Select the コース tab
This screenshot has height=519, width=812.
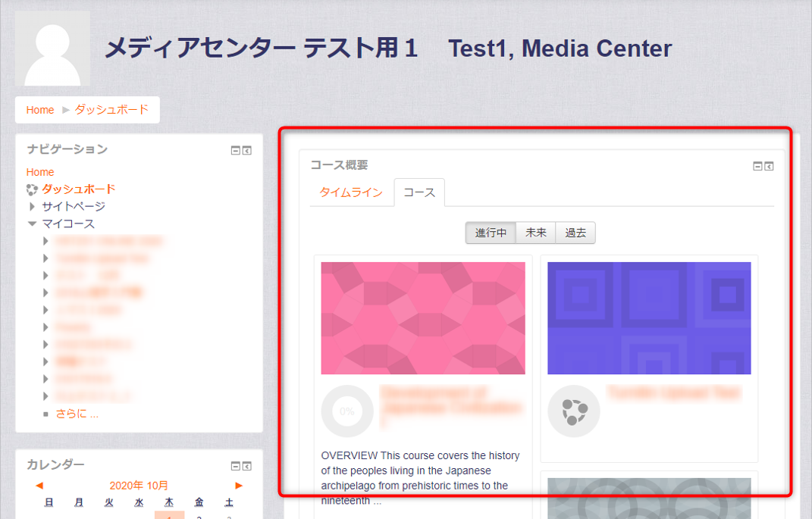[419, 192]
